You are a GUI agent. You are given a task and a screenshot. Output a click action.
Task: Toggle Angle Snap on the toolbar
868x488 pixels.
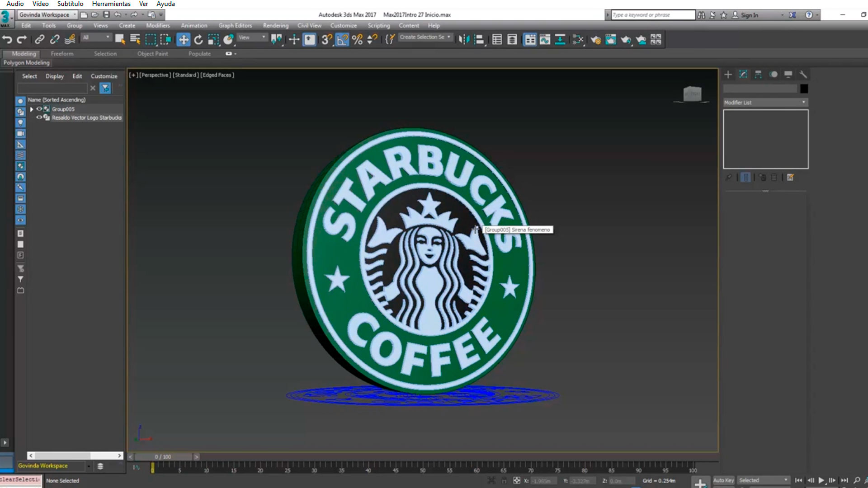coord(342,40)
